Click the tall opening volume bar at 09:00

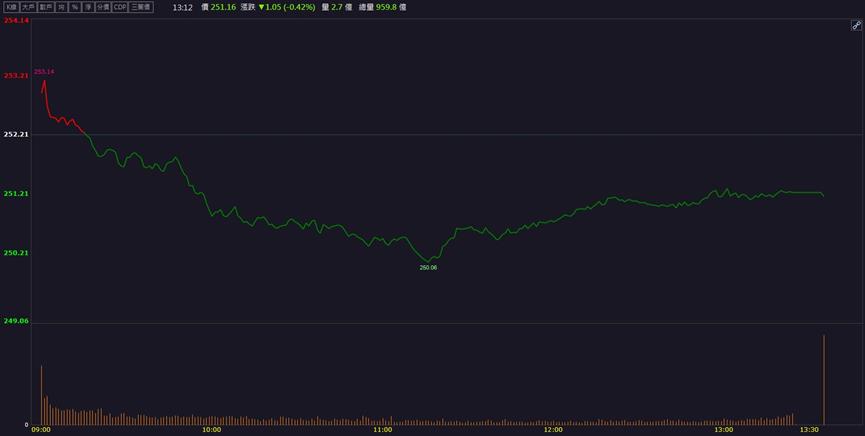pyautogui.click(x=41, y=395)
